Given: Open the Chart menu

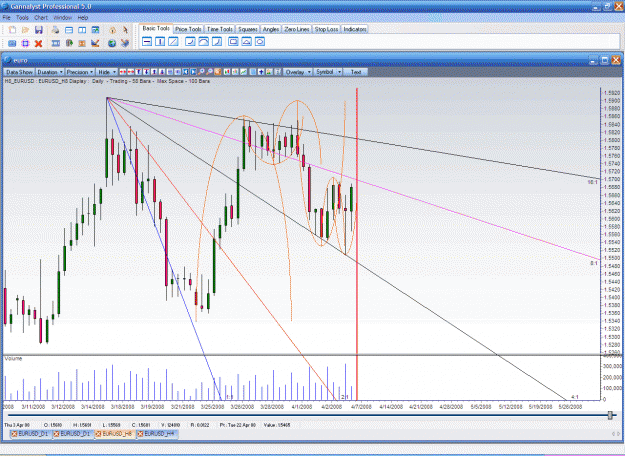Looking at the screenshot, I should coord(41,18).
